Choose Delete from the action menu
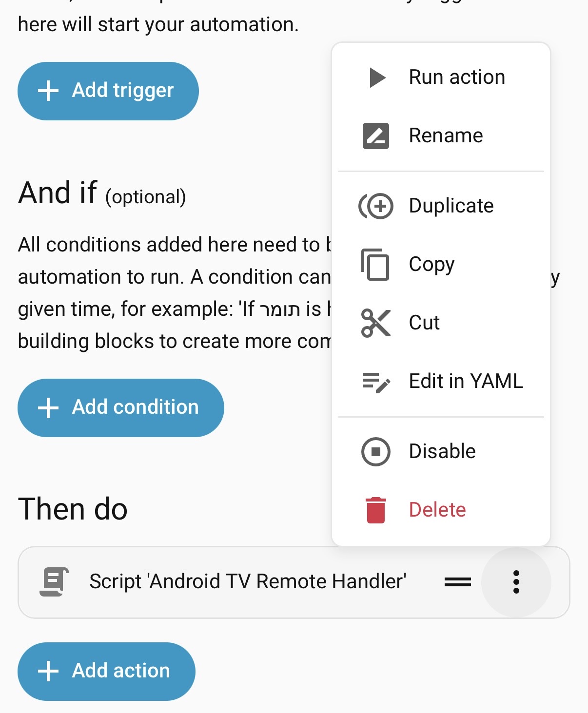Image resolution: width=588 pixels, height=713 pixels. click(x=437, y=510)
